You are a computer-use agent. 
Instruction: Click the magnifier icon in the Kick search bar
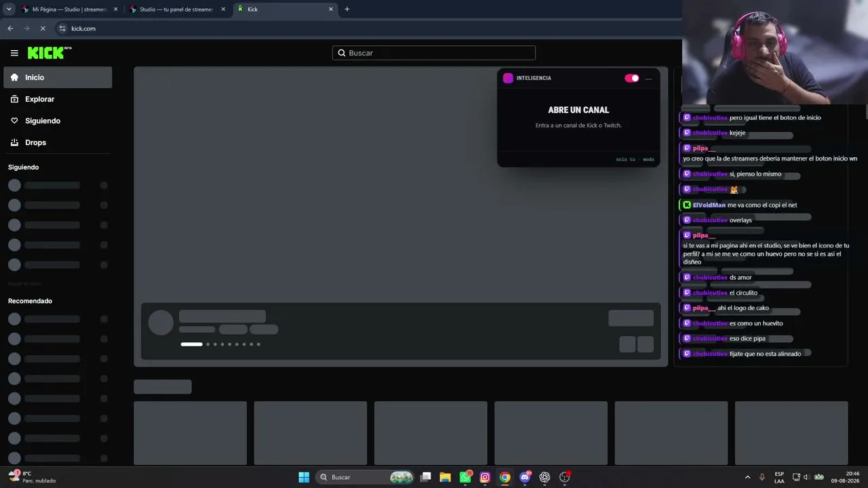[x=342, y=53]
